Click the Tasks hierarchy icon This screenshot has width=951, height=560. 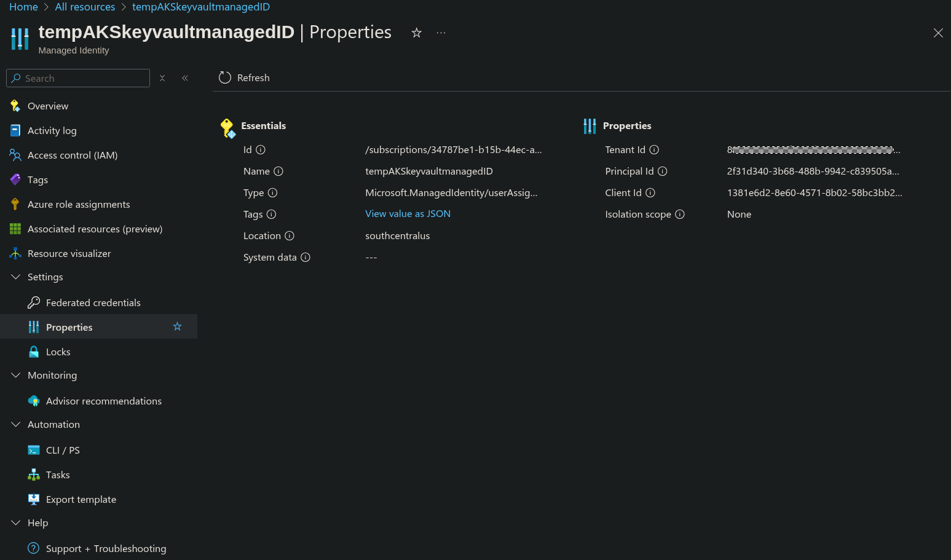(34, 475)
